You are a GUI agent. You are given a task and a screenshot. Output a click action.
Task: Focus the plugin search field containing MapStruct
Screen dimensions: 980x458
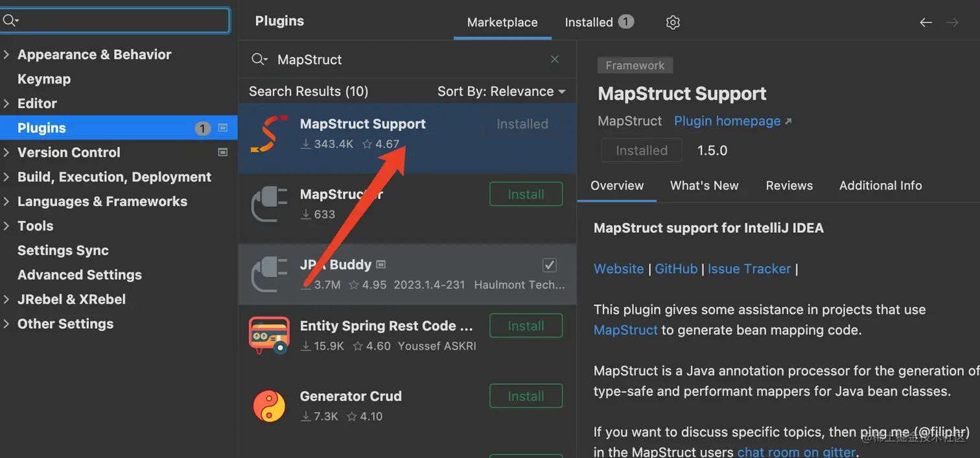pyautogui.click(x=406, y=59)
